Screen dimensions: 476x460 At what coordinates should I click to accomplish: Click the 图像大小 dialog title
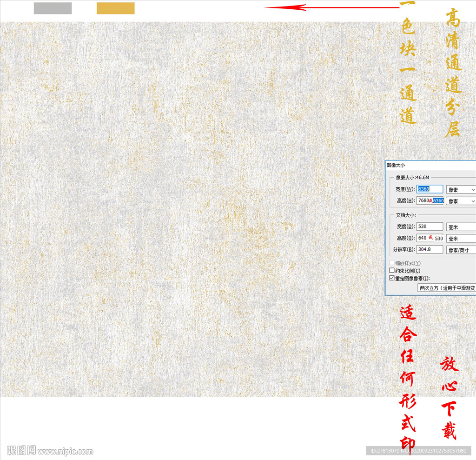pos(396,165)
